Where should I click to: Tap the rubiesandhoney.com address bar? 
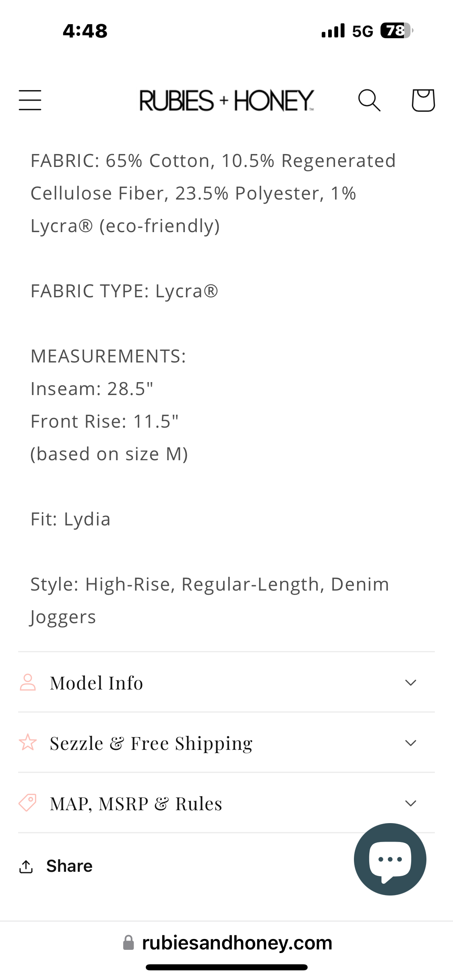[x=237, y=943]
